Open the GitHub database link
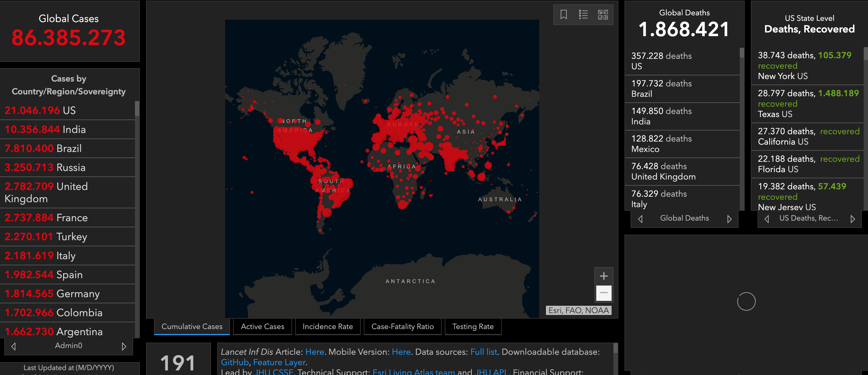The image size is (868, 375). (235, 362)
